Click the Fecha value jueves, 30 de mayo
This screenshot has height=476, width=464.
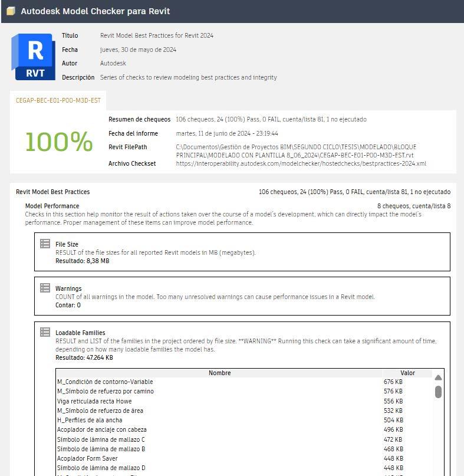point(138,50)
